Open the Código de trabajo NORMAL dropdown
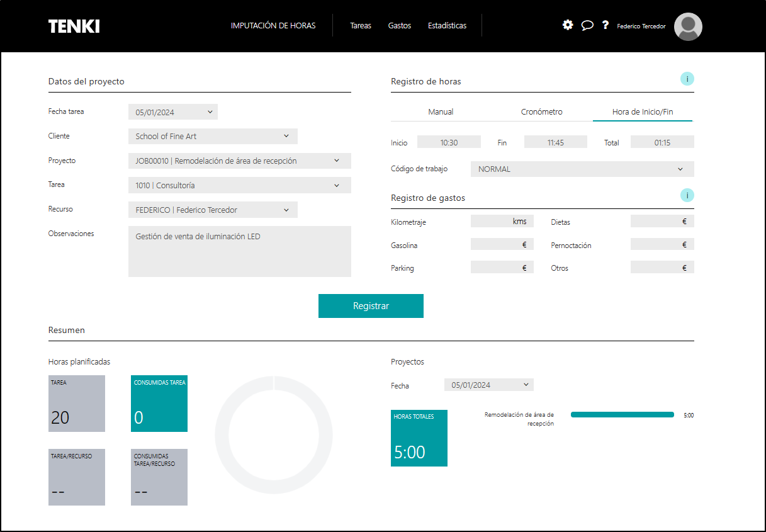This screenshot has height=532, width=766. tap(582, 169)
